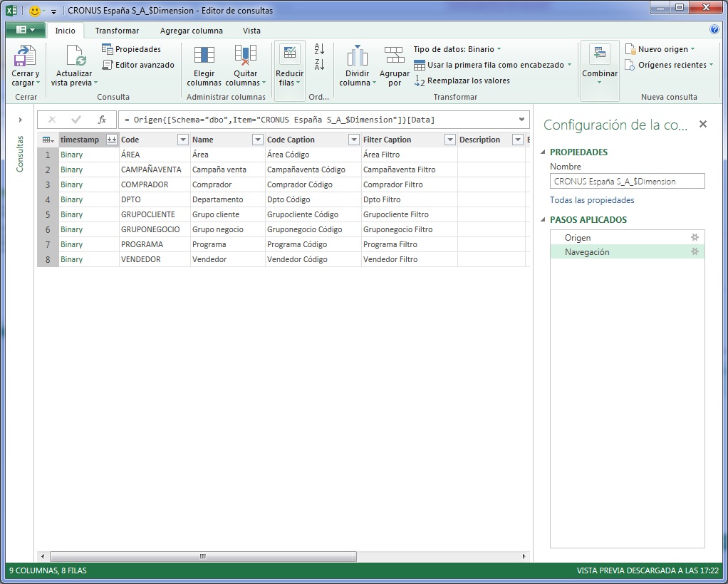Switch to the Transformar tab
Screen dimensions: 728x584
pos(116,31)
